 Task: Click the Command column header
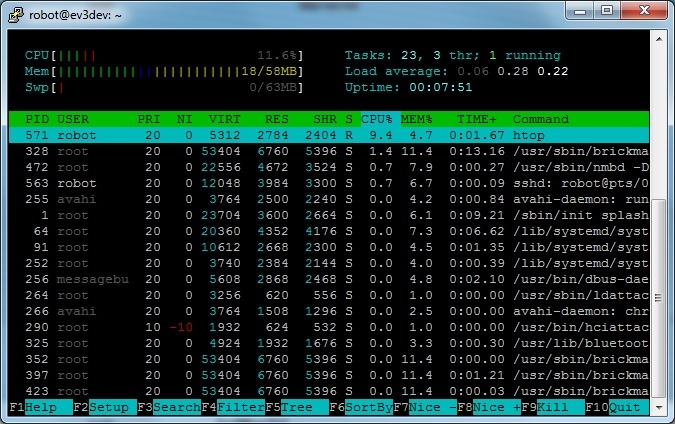(541, 119)
